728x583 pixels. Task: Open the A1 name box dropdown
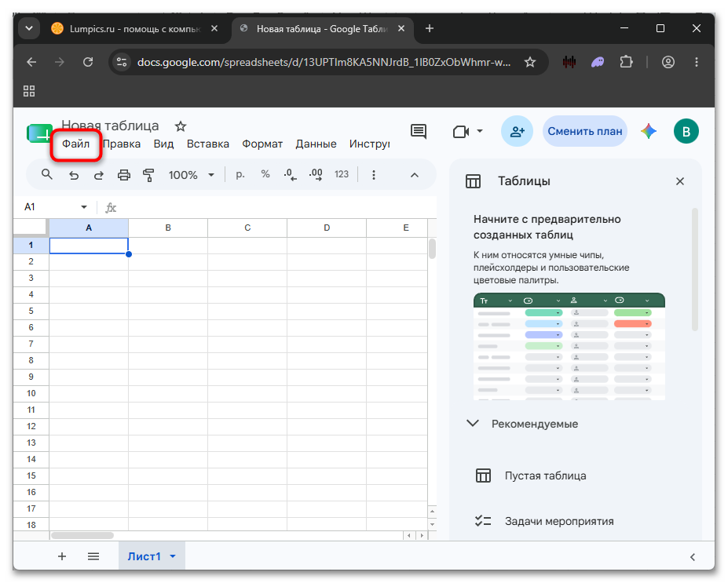83,207
